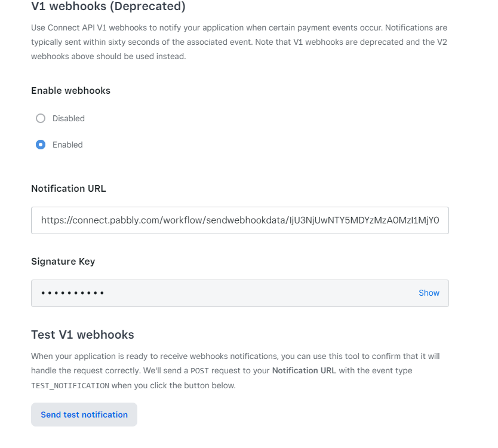This screenshot has height=448, width=498.
Task: Click the 'Enabled' option label text
Action: [67, 145]
